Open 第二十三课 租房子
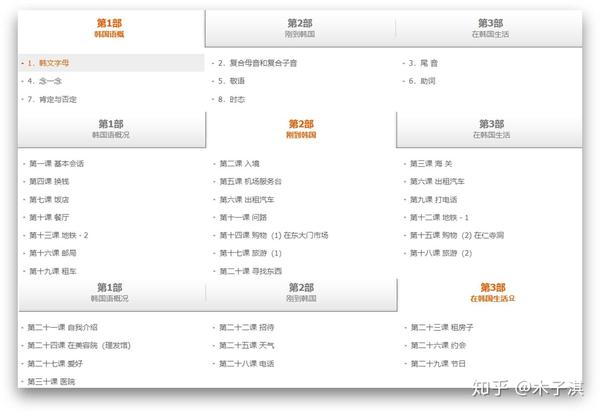This screenshot has width=600, height=413. 442,327
